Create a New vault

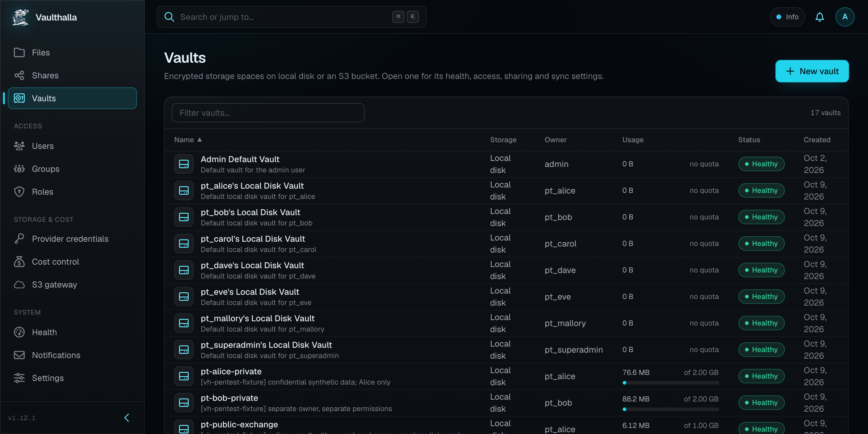tap(812, 71)
